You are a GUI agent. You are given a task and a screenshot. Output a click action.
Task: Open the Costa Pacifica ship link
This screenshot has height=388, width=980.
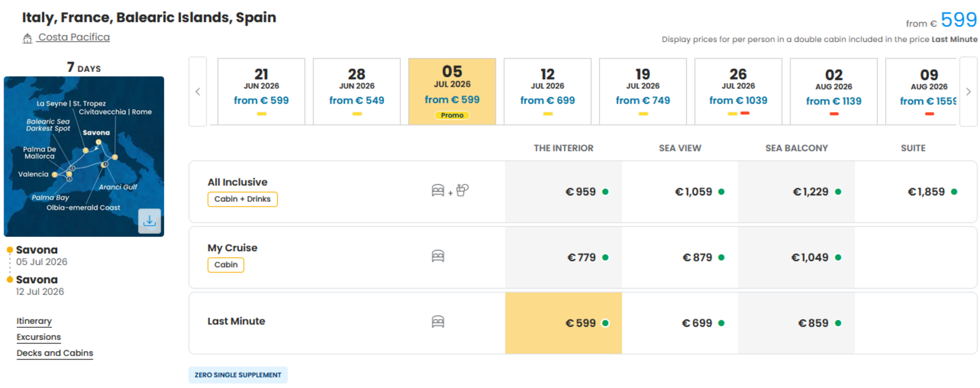click(74, 37)
